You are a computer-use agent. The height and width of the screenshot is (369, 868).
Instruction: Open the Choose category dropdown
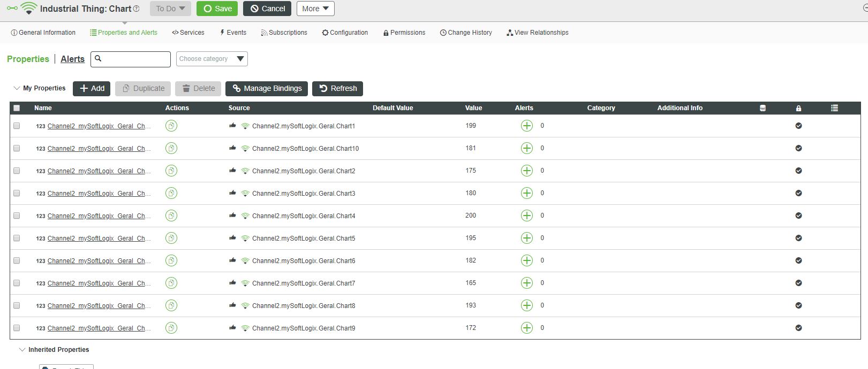click(x=212, y=59)
